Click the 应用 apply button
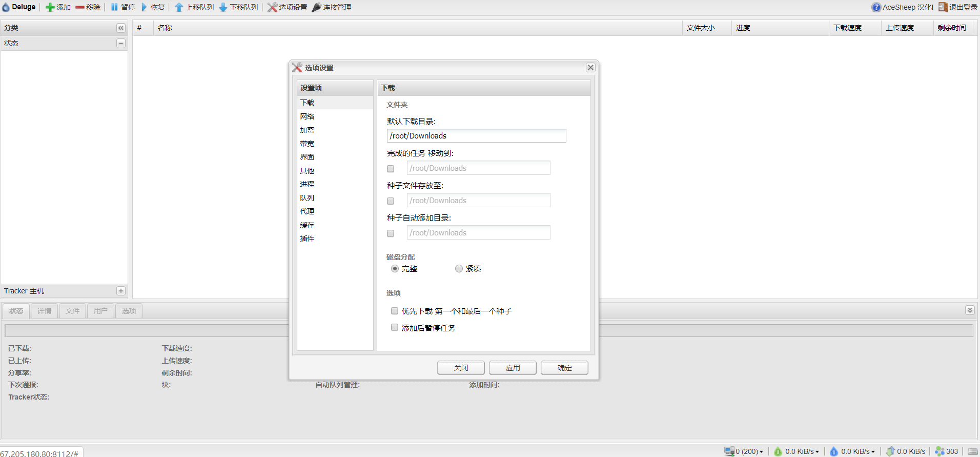The image size is (980, 457). pyautogui.click(x=513, y=368)
